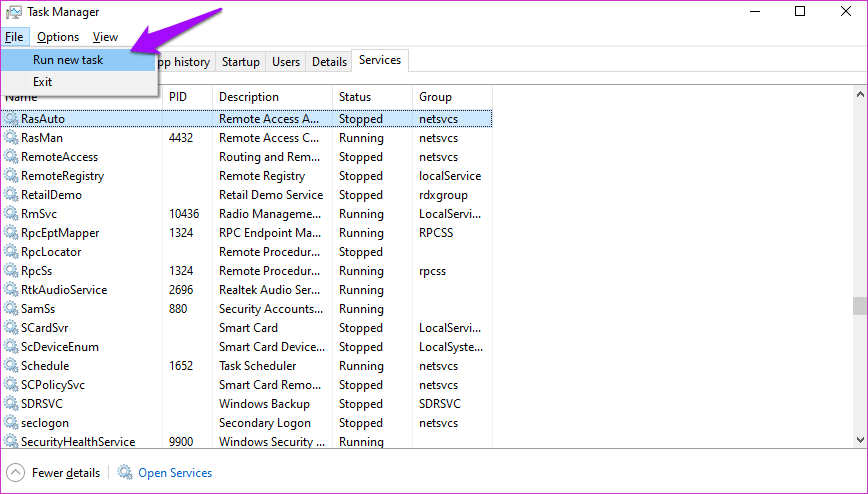Click the gear icon beside RasMan service
This screenshot has width=868, height=494.
pyautogui.click(x=12, y=138)
